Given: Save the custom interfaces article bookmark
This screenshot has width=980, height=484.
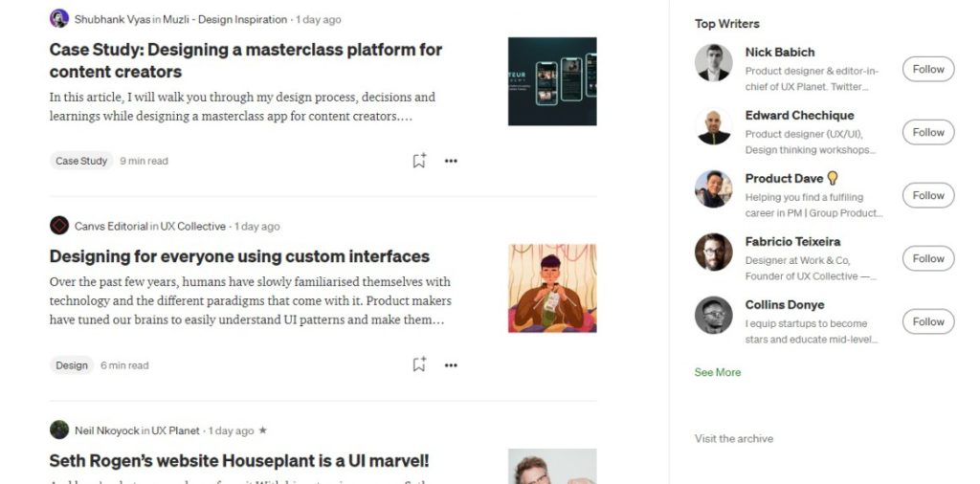Looking at the screenshot, I should click(418, 364).
